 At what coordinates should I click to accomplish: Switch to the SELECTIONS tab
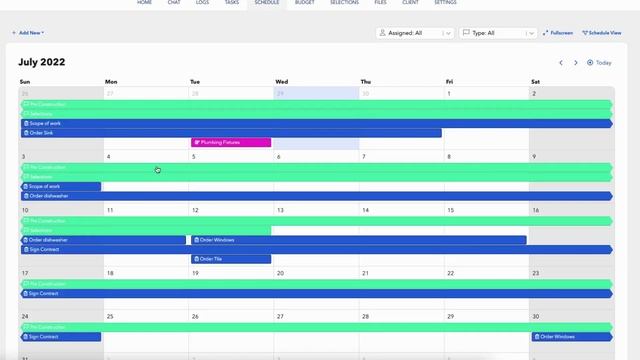[x=344, y=2]
